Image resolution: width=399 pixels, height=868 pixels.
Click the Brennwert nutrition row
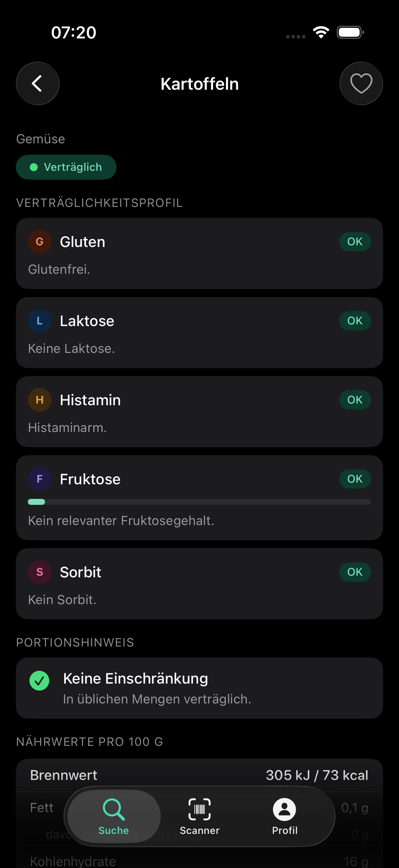199,775
